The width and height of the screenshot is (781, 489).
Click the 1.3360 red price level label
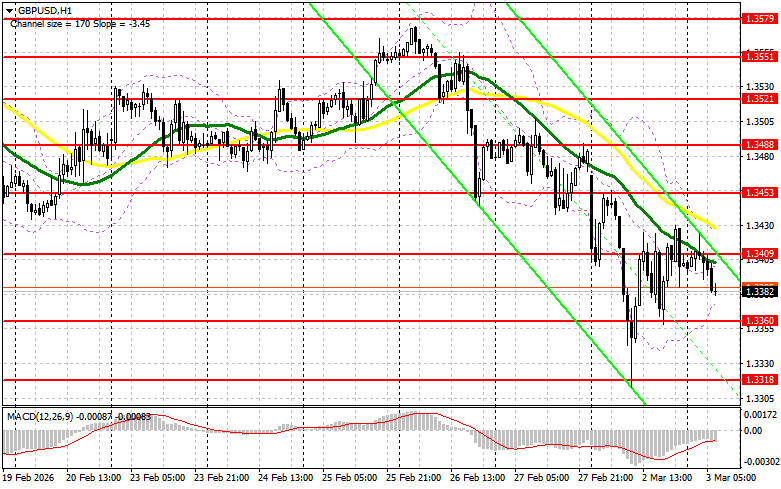point(759,321)
